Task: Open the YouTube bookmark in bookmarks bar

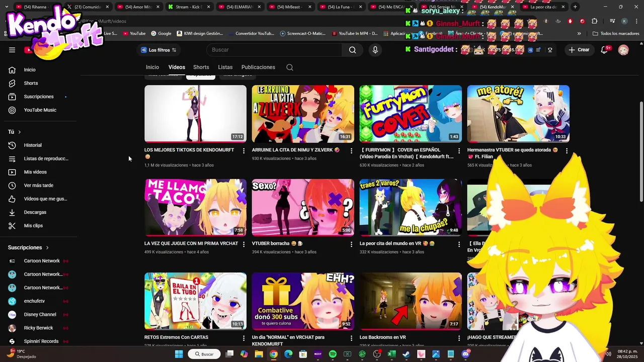Action: coord(134,34)
